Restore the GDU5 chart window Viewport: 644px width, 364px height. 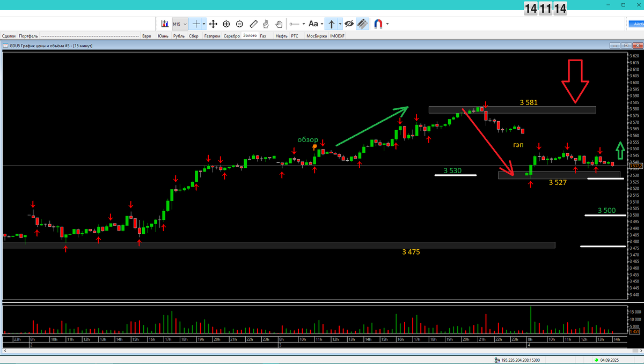tap(626, 46)
